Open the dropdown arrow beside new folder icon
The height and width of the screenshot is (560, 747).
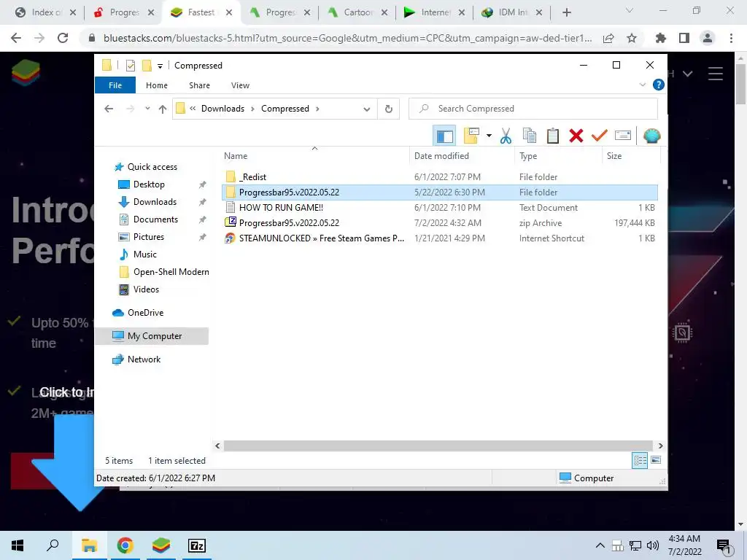489,136
